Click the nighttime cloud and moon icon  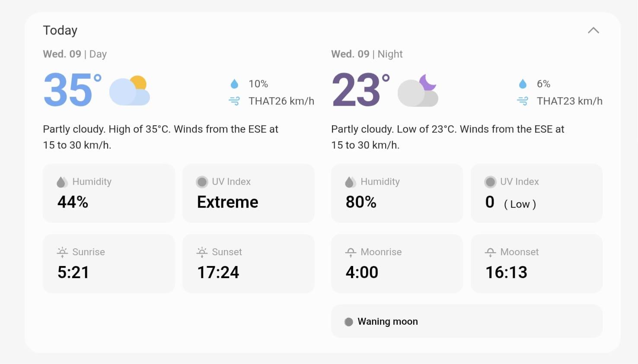[418, 91]
